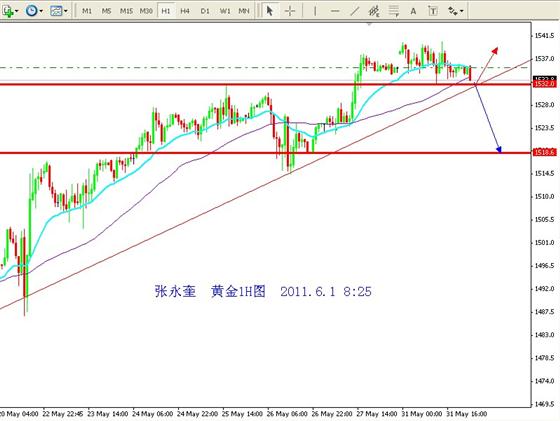Viewport: 560px width, 421px height.
Task: Click the 1541.5 price scale value
Action: (544, 35)
